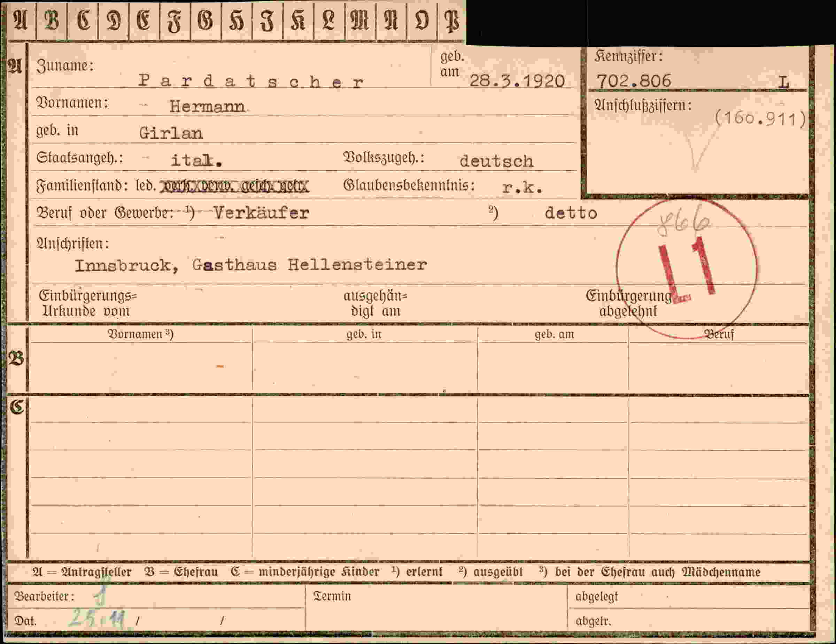The image size is (836, 644).
Task: Click the first name Hermann
Action: (x=208, y=106)
